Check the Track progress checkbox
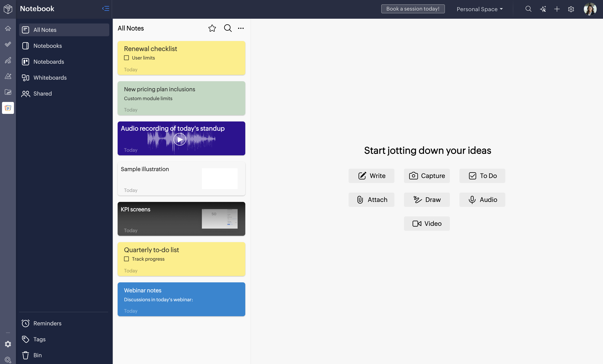This screenshot has width=603, height=364. [x=126, y=259]
